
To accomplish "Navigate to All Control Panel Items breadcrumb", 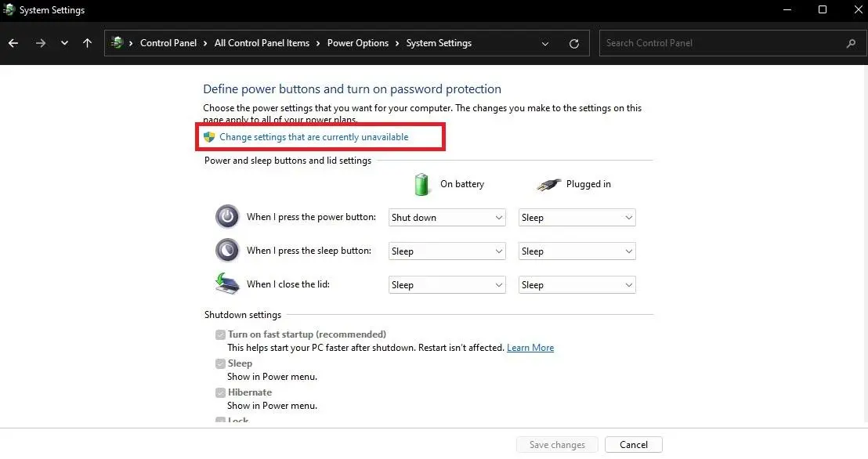I will click(x=262, y=43).
